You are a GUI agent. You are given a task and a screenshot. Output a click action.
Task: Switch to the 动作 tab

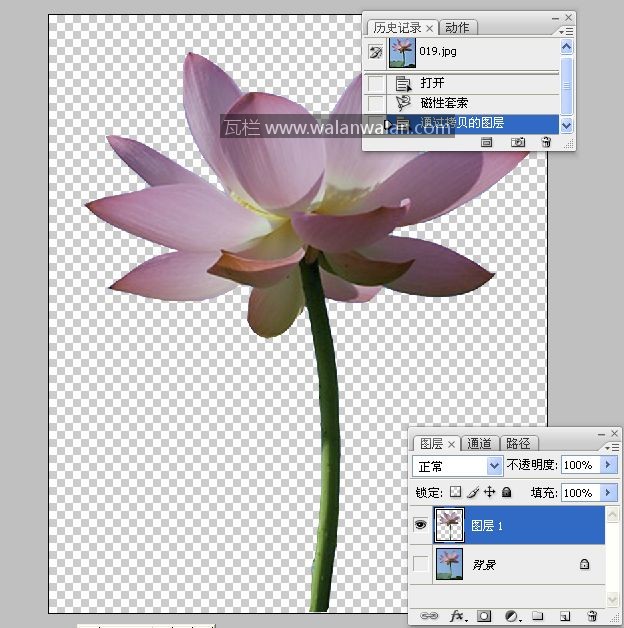(x=457, y=28)
